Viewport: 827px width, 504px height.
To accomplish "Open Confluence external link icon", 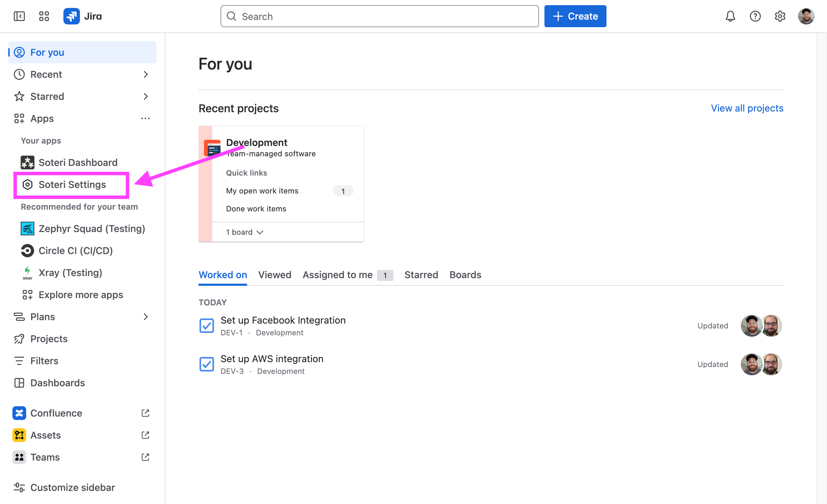I will 145,413.
